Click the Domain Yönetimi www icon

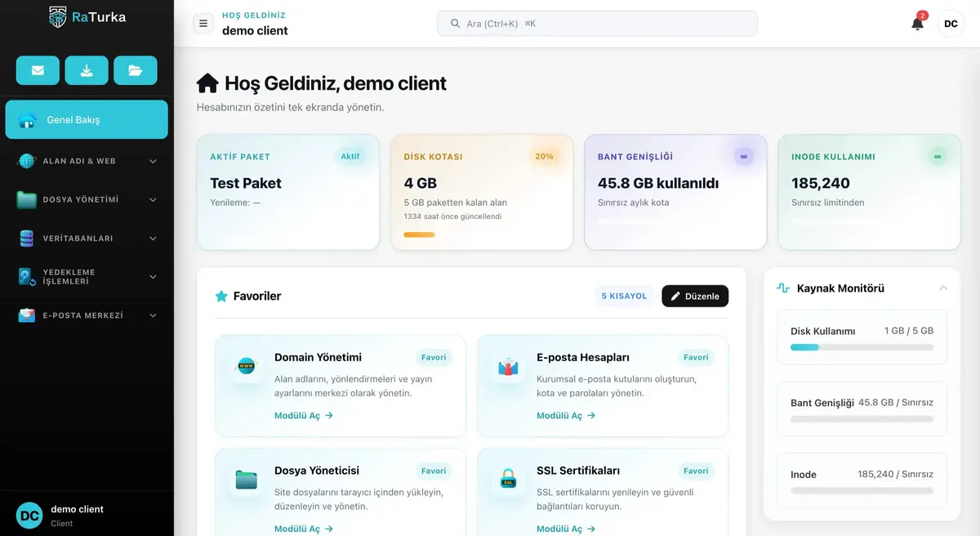coord(246,367)
